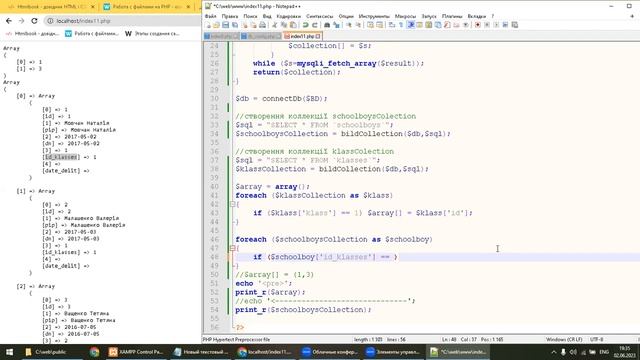Screen dimensions: 640x360
Task: Open the Windows Start menu
Action: click(x=9, y=352)
